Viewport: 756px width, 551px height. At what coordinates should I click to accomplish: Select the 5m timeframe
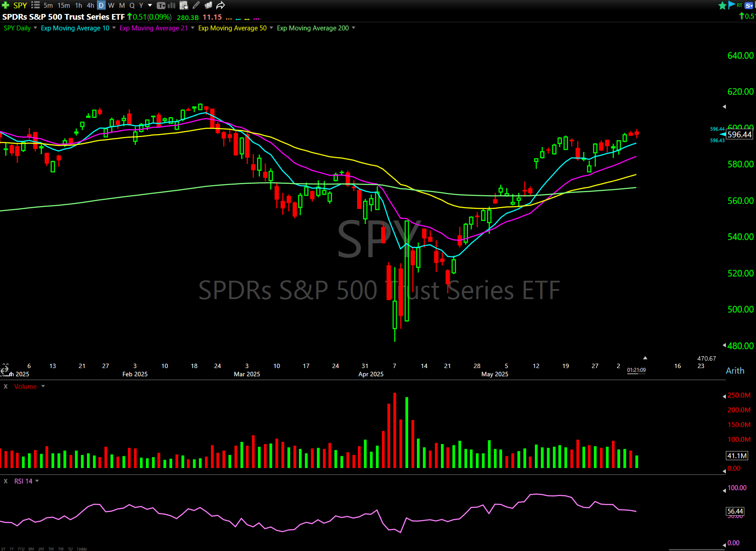tap(48, 5)
